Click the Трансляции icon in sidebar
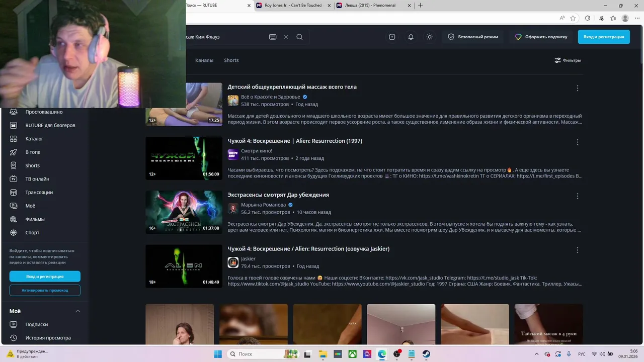The image size is (644, 362). tap(14, 192)
